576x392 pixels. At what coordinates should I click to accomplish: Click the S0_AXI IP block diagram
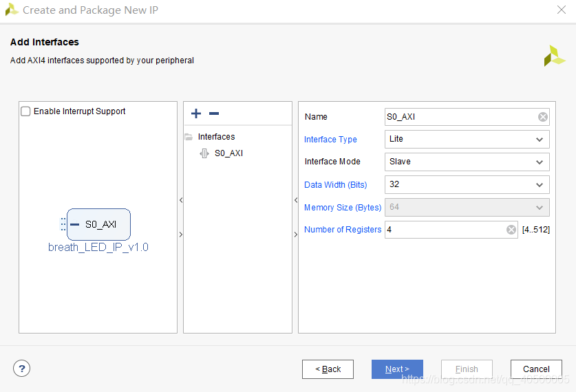[98, 224]
